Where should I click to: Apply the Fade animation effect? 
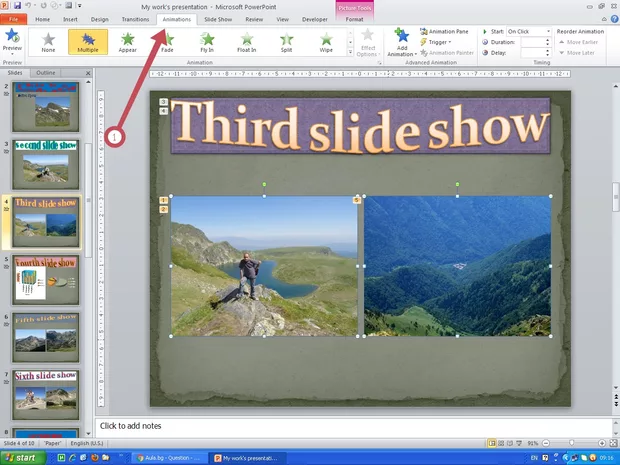click(x=166, y=42)
